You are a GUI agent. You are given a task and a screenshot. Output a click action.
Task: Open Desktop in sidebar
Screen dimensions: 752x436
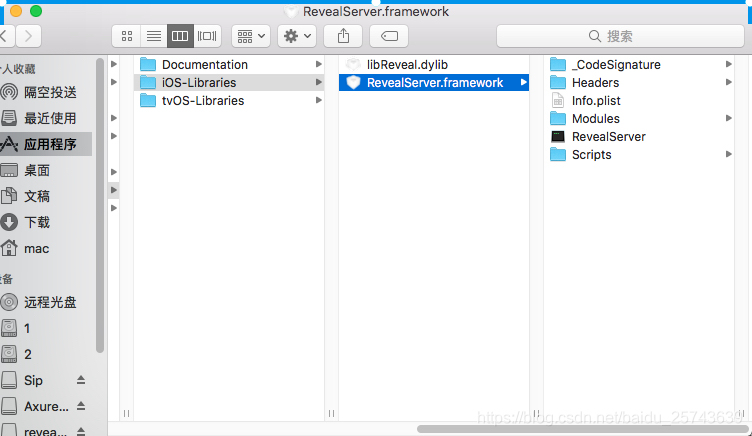click(46, 170)
